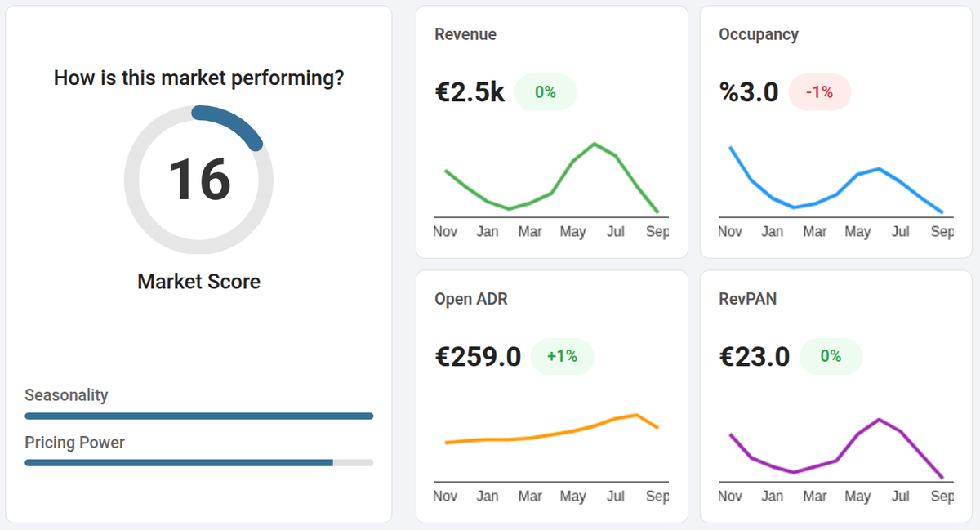The image size is (980, 530).
Task: Open the Revenue card title
Action: [x=465, y=34]
